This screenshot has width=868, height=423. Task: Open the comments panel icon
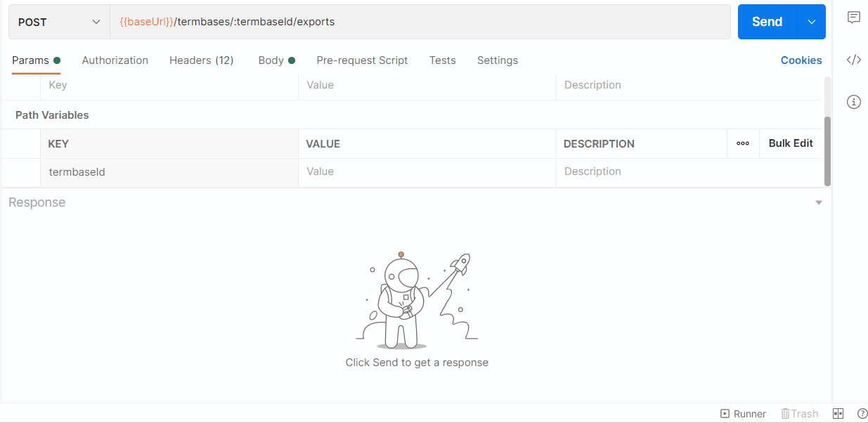tap(853, 18)
